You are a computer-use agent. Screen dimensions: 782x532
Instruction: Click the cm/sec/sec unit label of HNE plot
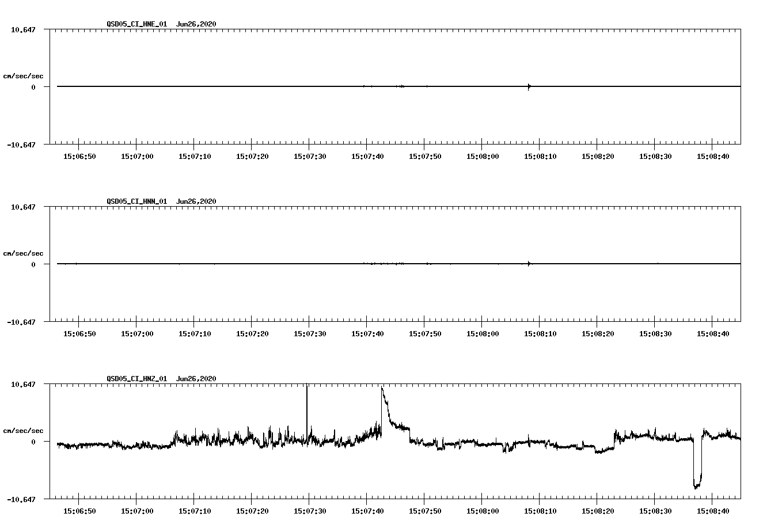[23, 76]
